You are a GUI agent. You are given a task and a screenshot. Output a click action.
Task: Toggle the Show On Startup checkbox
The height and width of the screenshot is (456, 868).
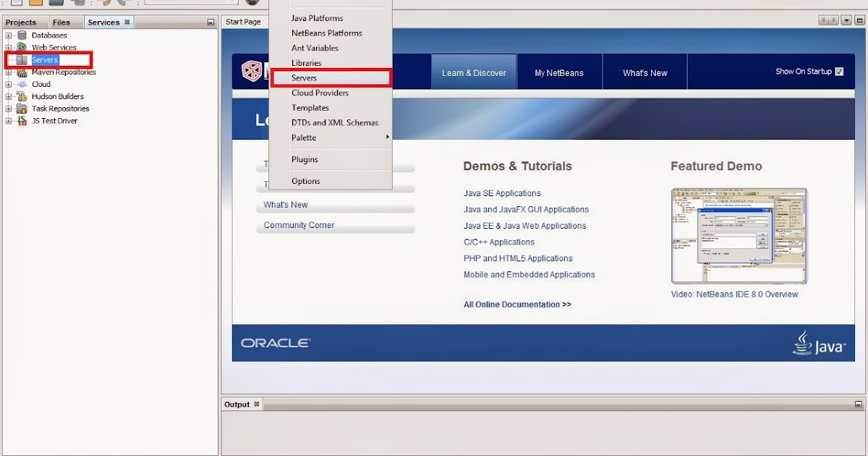[839, 72]
